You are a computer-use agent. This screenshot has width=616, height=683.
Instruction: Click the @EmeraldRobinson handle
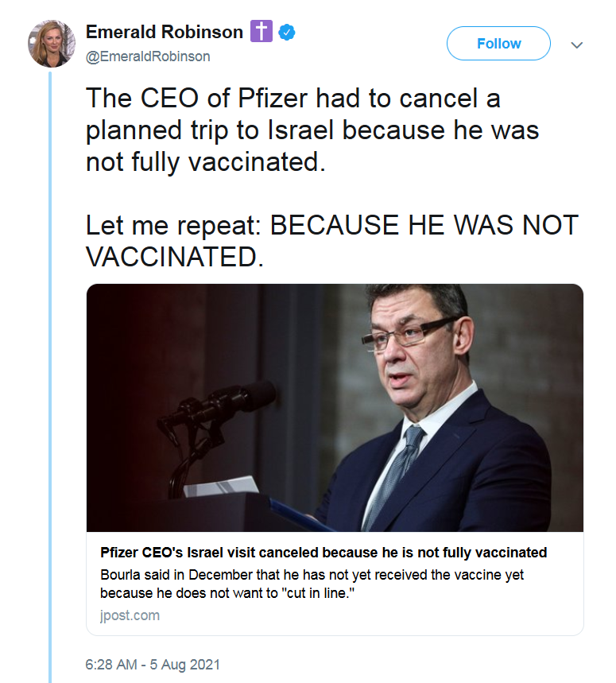[x=148, y=56]
